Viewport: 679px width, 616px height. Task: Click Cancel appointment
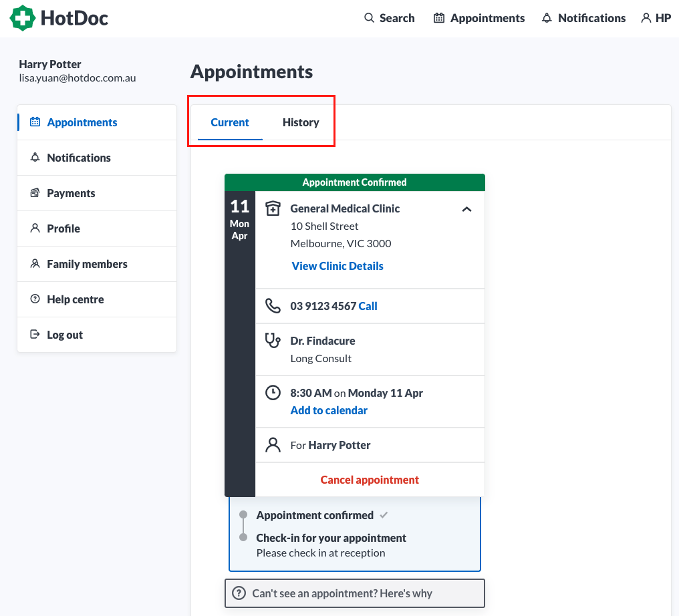(370, 480)
